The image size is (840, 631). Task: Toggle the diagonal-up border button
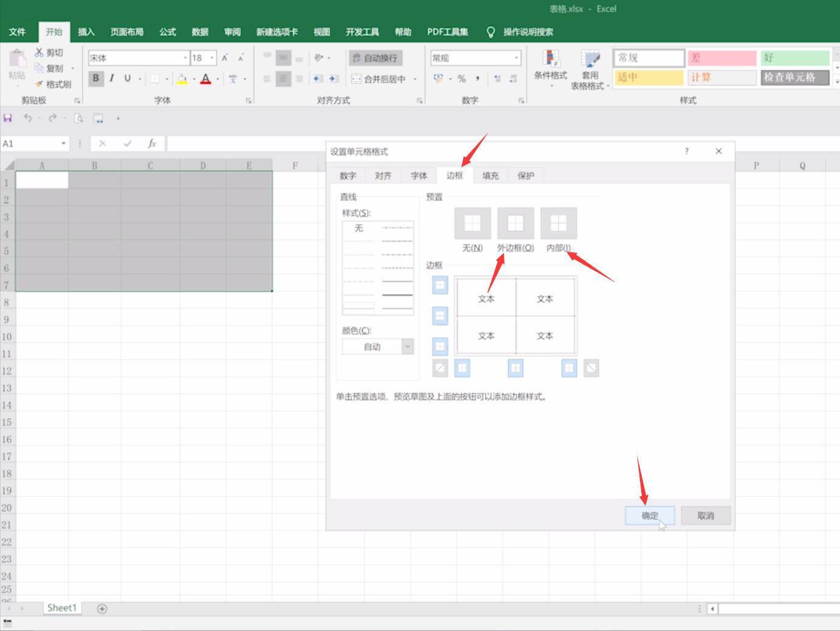(440, 368)
